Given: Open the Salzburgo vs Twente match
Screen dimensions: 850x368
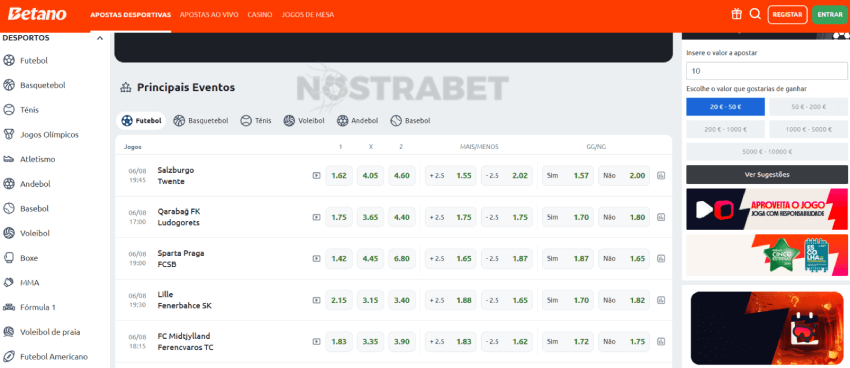Looking at the screenshot, I should point(175,176).
